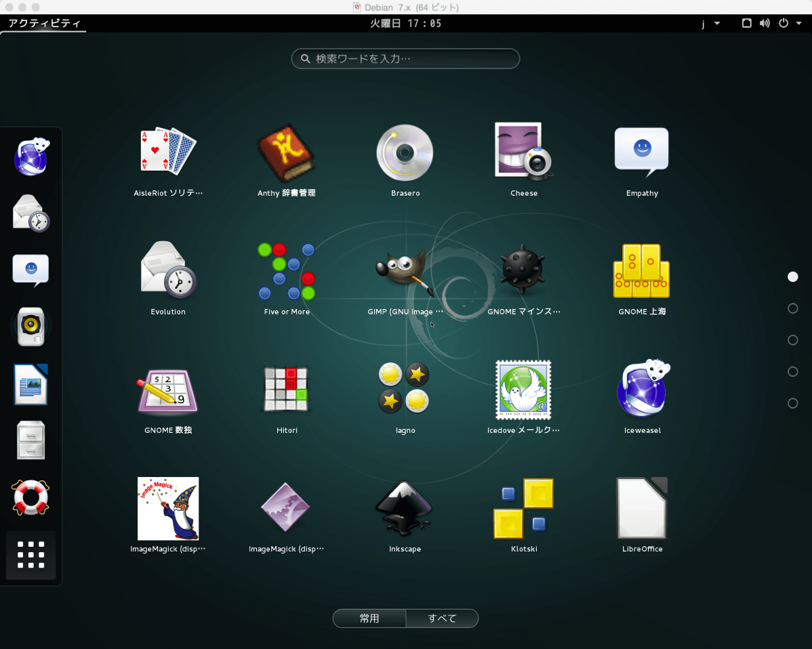Go to fourth app page indicator
Screen dimensions: 812x649
click(x=793, y=372)
